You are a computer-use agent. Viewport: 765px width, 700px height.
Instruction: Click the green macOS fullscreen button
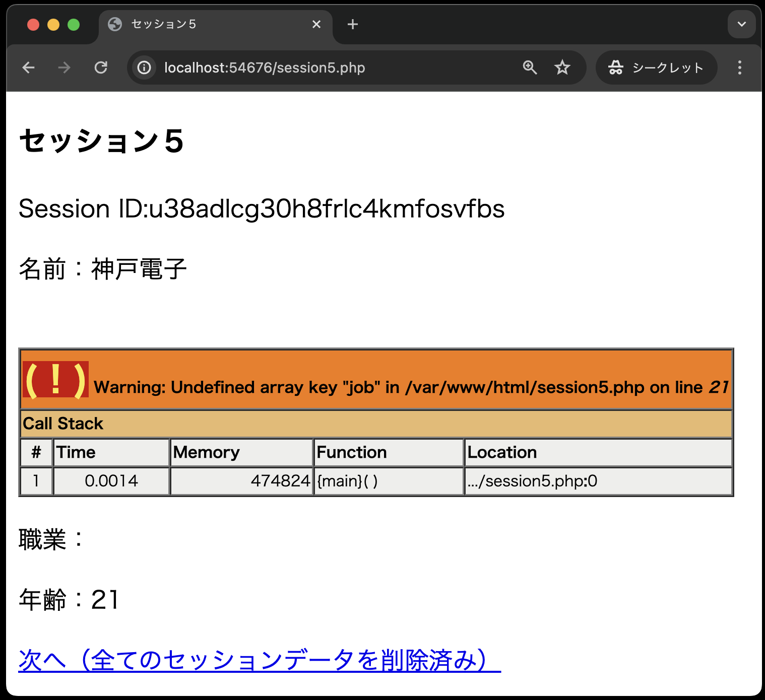74,24
